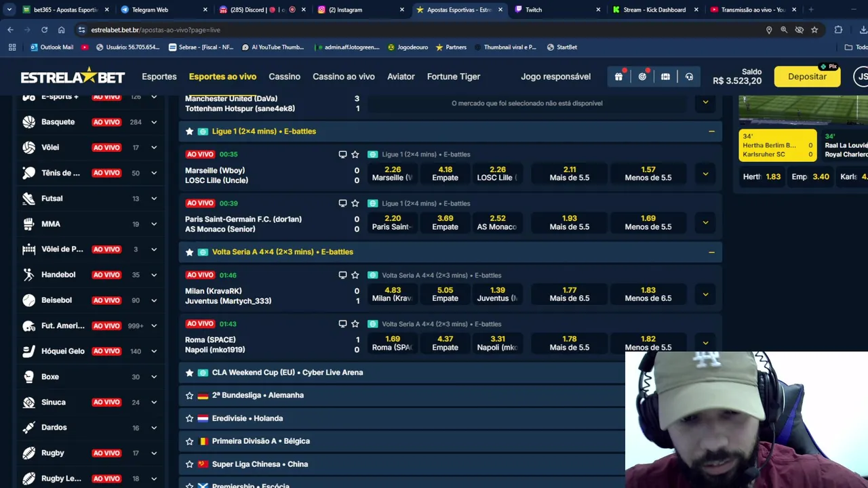The image size is (868, 488).
Task: Select the Basquete sport icon in sidebar
Action: 28,122
